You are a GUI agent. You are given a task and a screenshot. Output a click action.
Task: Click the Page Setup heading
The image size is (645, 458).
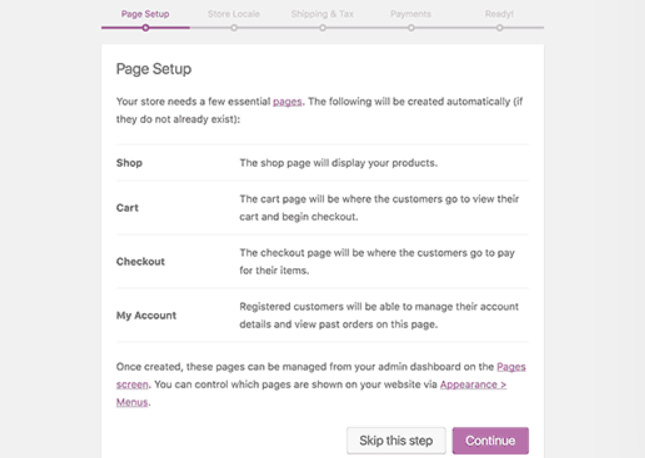(153, 69)
